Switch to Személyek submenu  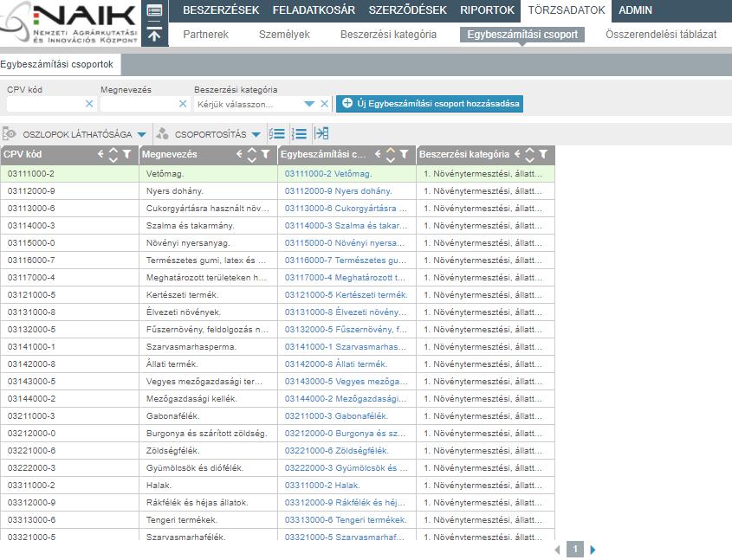click(x=284, y=35)
